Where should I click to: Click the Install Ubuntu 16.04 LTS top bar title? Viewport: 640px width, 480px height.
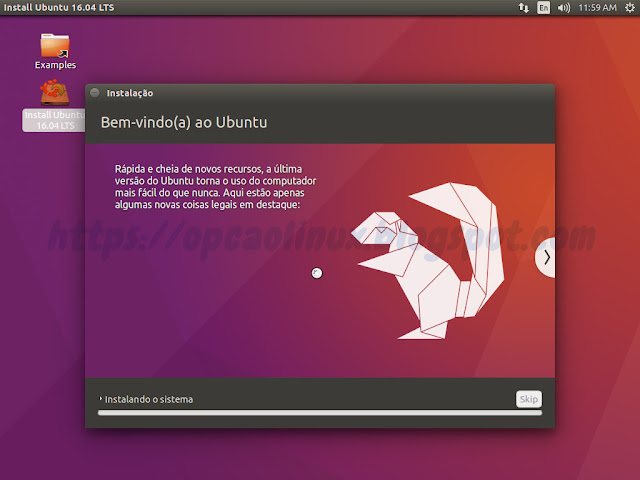click(x=59, y=8)
